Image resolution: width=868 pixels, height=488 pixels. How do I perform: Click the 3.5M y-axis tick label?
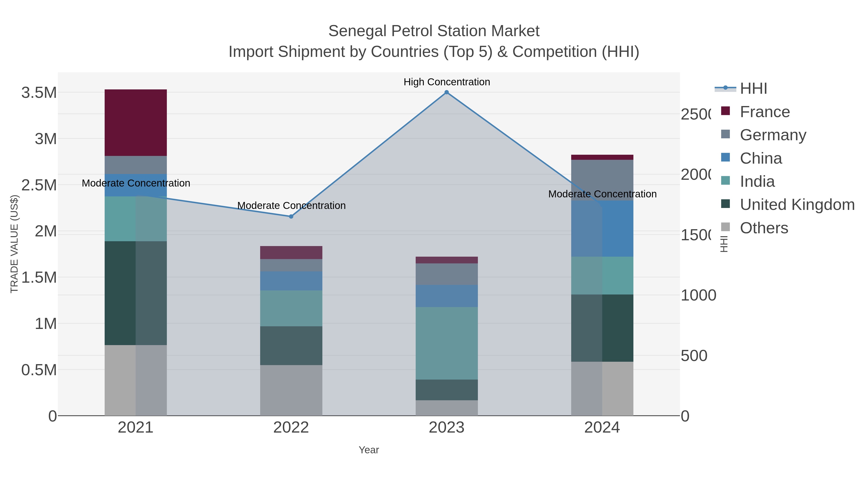coord(39,93)
